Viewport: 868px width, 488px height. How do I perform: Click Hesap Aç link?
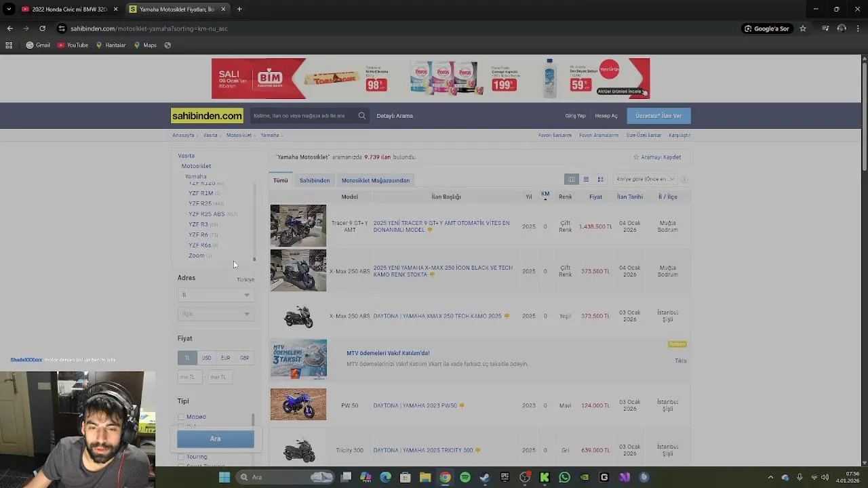(x=606, y=116)
